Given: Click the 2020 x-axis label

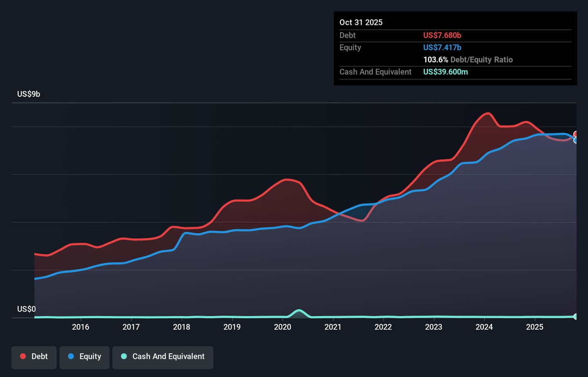Looking at the screenshot, I should click(x=283, y=327).
